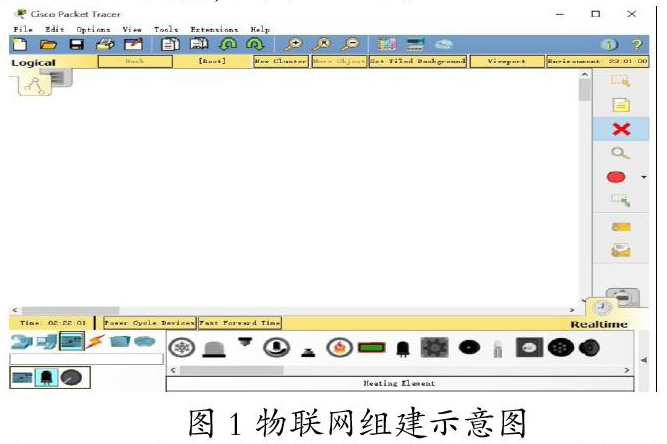Open the View menu

(x=132, y=29)
